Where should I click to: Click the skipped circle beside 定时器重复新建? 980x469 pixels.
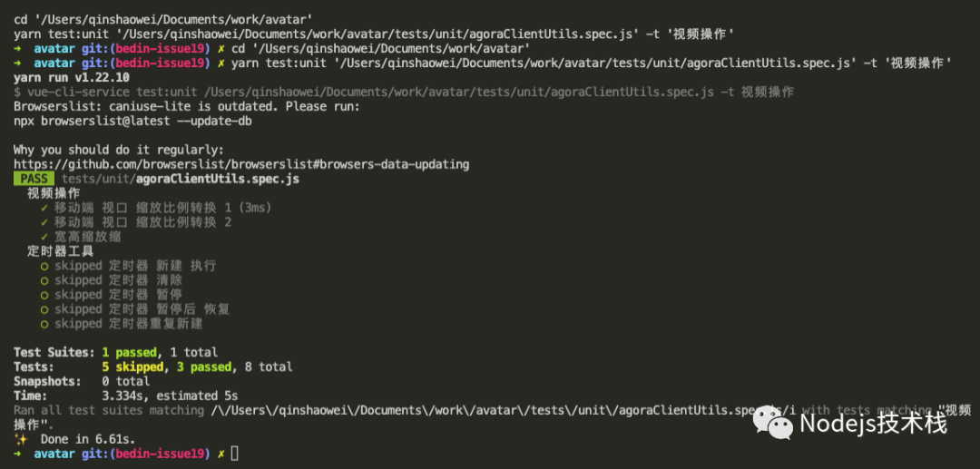tap(44, 324)
